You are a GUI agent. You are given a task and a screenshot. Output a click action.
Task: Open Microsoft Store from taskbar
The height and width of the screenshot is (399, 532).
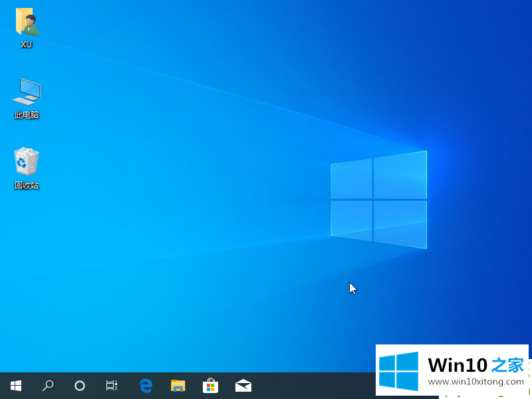(210, 386)
